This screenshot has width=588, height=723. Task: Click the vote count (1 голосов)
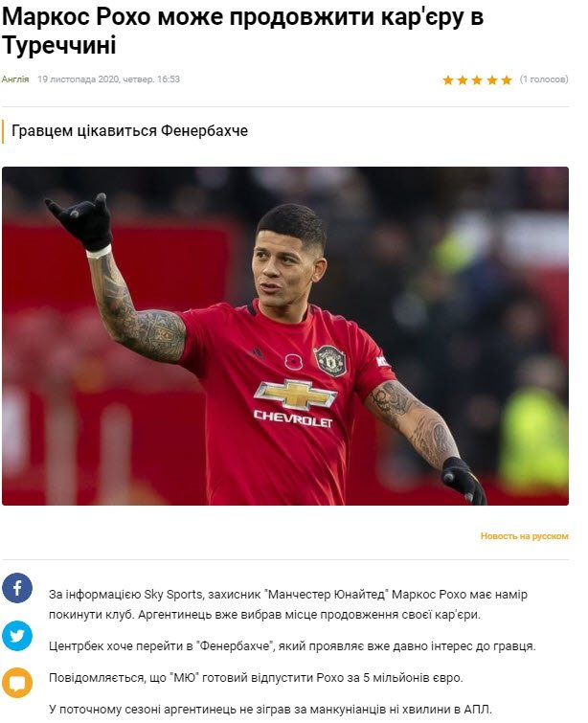point(544,79)
